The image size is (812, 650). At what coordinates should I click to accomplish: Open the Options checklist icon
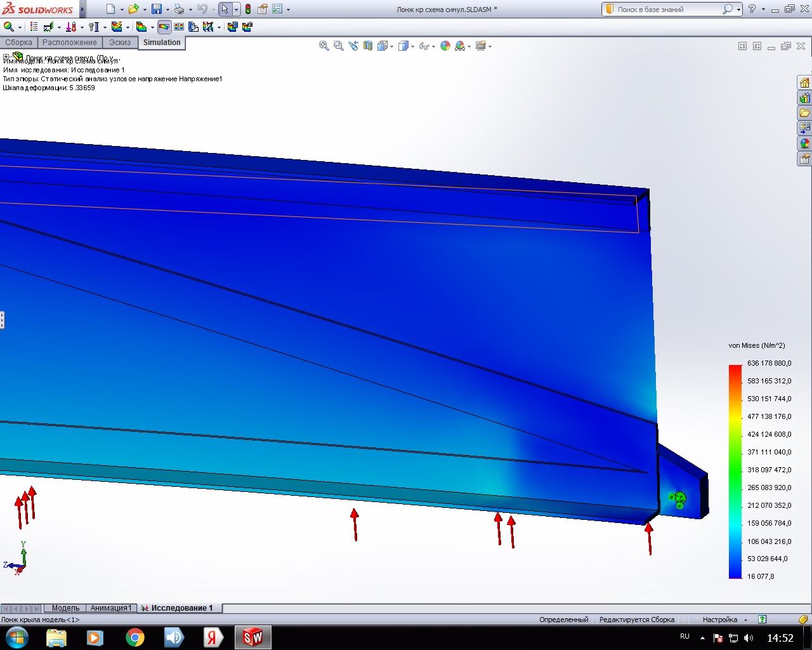coord(277,9)
